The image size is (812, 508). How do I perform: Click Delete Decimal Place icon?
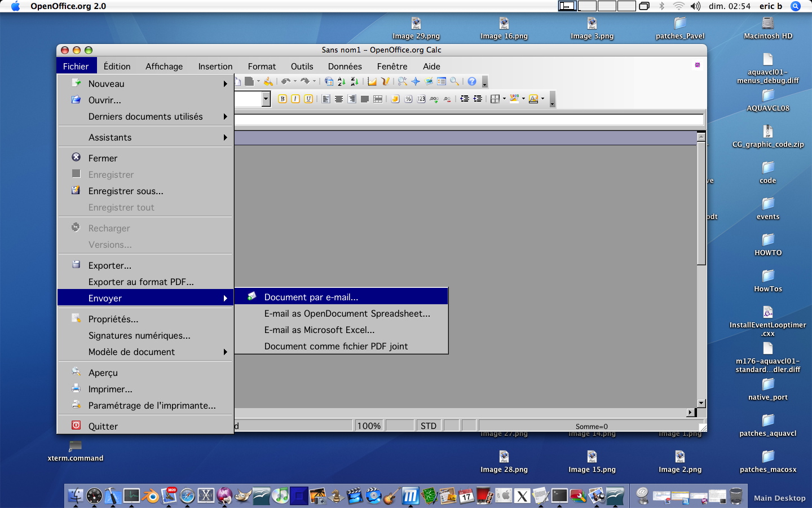tap(447, 99)
